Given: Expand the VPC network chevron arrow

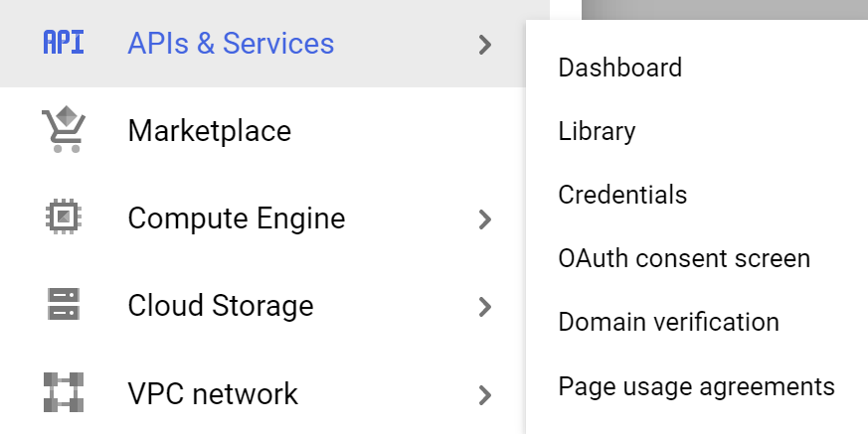Looking at the screenshot, I should point(485,394).
